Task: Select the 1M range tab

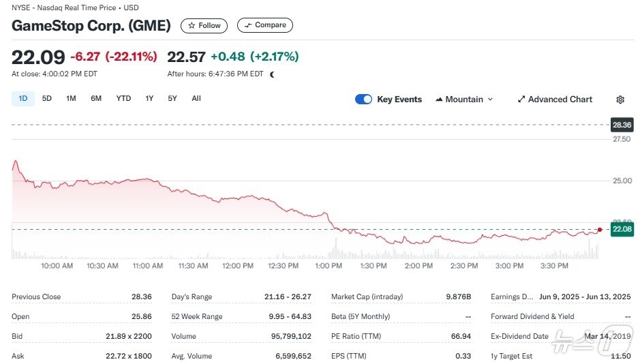Action: pyautogui.click(x=71, y=98)
